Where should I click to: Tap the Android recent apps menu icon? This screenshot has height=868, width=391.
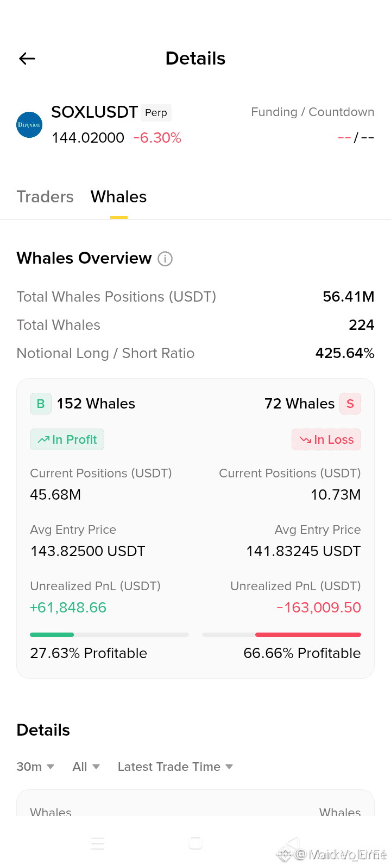pyautogui.click(x=98, y=843)
